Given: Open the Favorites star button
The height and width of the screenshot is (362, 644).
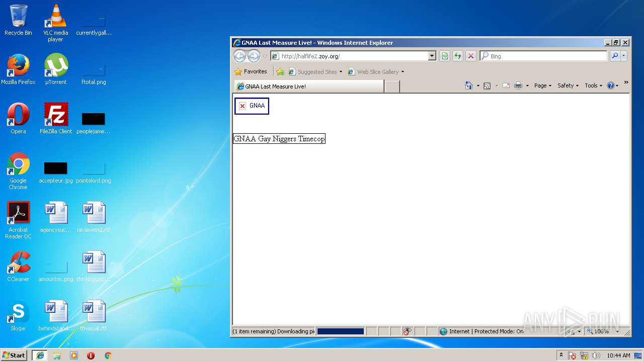Looking at the screenshot, I should coord(251,72).
